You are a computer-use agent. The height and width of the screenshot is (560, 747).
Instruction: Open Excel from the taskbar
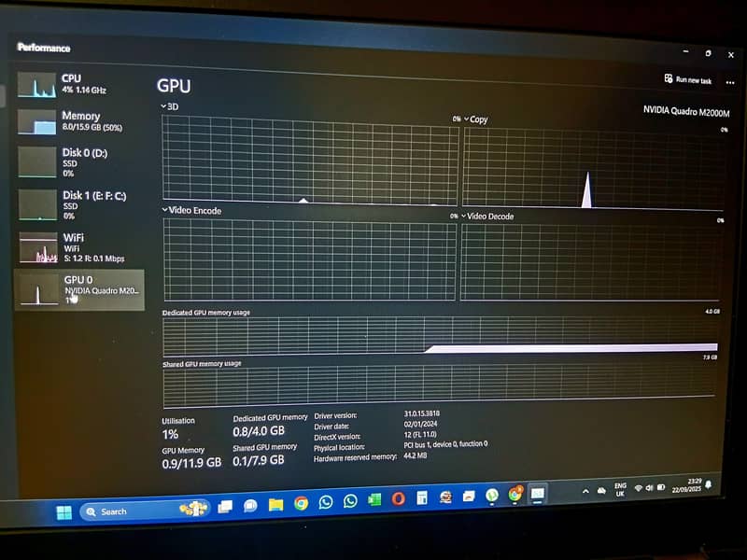[374, 499]
